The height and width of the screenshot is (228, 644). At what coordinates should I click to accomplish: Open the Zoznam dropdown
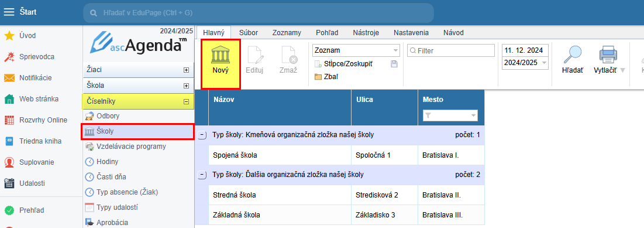click(356, 50)
